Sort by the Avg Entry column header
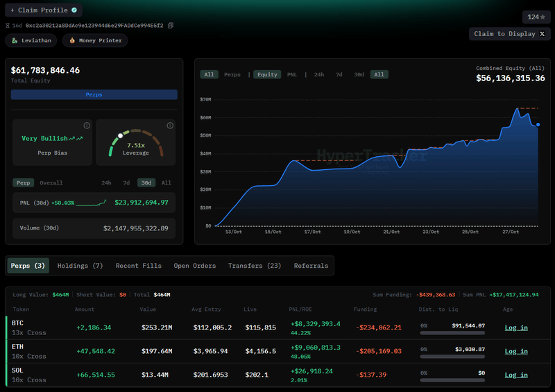Viewport: 555px width, 392px height. pos(206,309)
